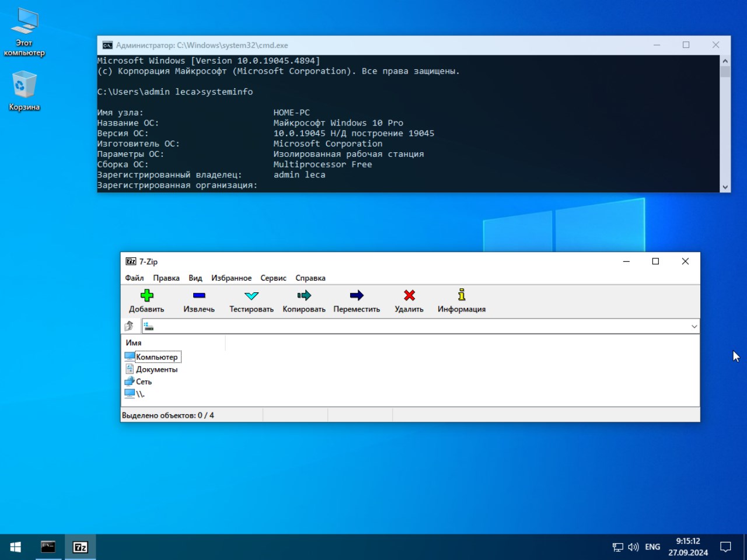Image resolution: width=747 pixels, height=560 pixels.
Task: Click the ENG language indicator in tray
Action: point(652,547)
